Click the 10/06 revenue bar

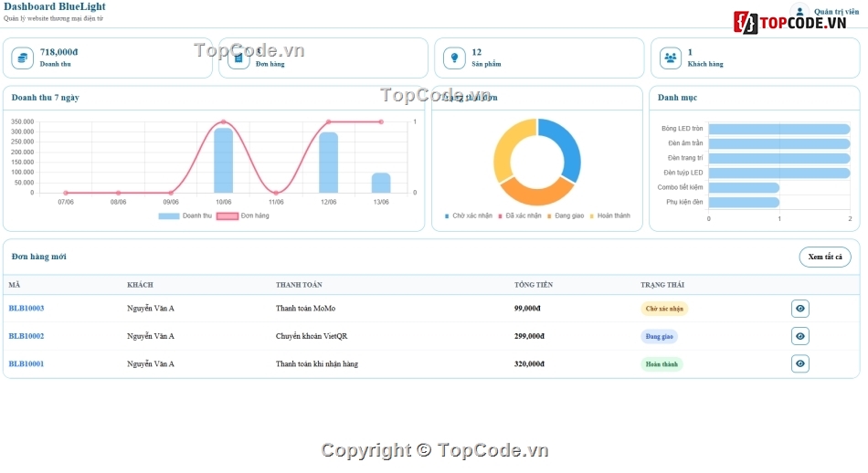click(223, 161)
